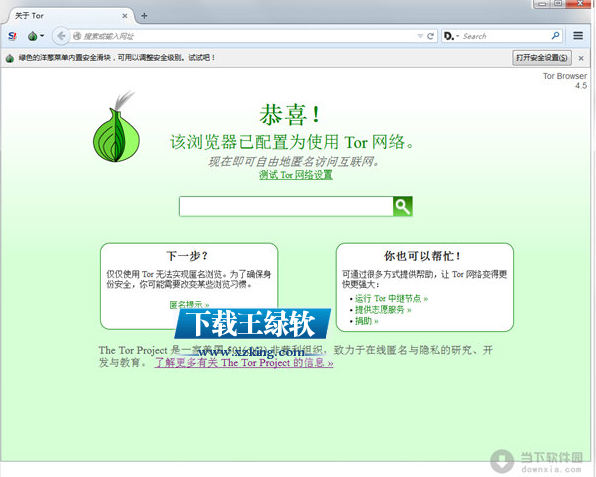596x477 pixels.
Task: Click the 下一步？ box heading
Action: [x=187, y=256]
